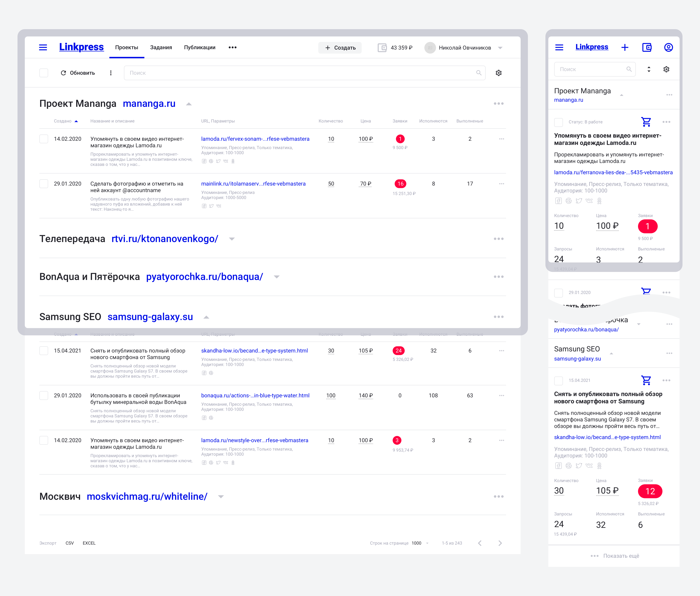This screenshot has height=596, width=700.
Task: Click the wallet balance icon showing 43 359 ₽
Action: pyautogui.click(x=382, y=48)
